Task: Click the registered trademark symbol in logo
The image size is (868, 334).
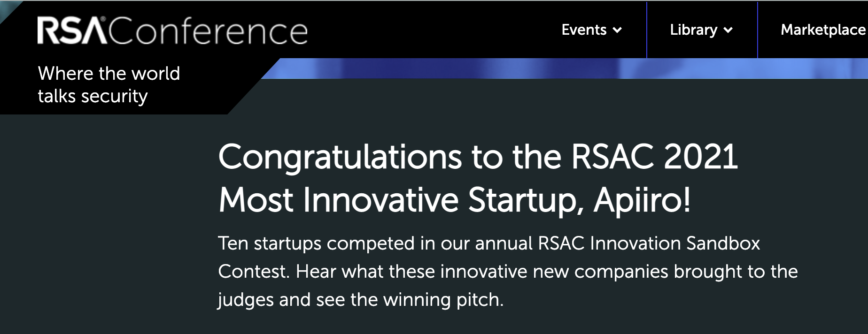Action: point(103,19)
